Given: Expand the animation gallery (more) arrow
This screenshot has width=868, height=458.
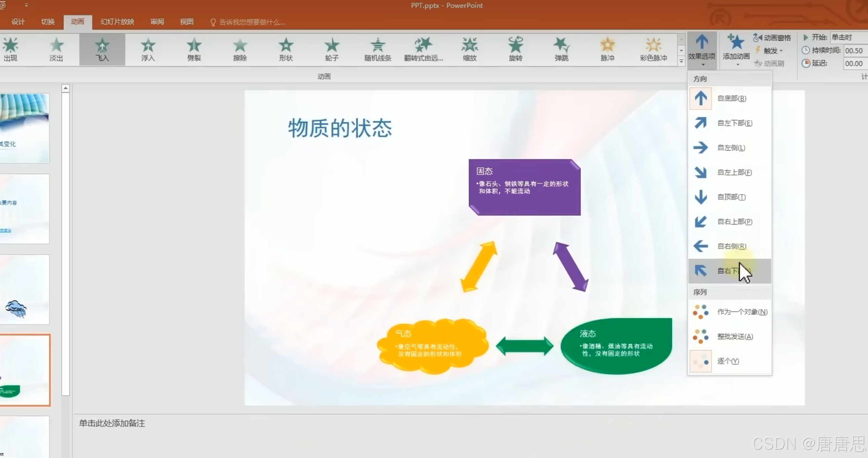Looking at the screenshot, I should (x=681, y=61).
